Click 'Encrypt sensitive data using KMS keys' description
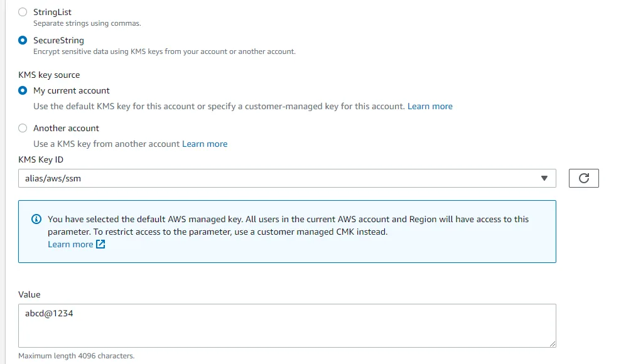The image size is (621, 364). click(165, 51)
